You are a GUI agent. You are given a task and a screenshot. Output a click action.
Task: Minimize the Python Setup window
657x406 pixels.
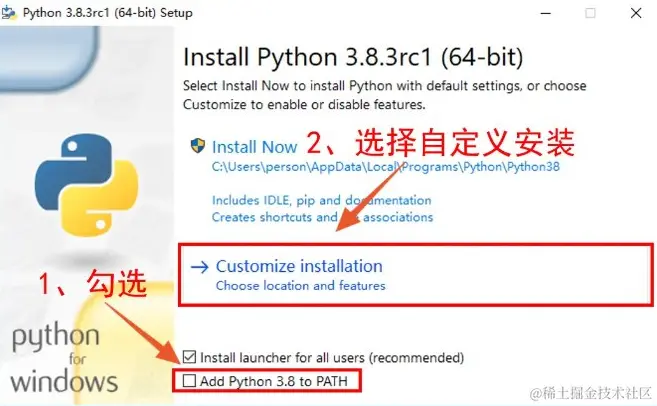(546, 13)
